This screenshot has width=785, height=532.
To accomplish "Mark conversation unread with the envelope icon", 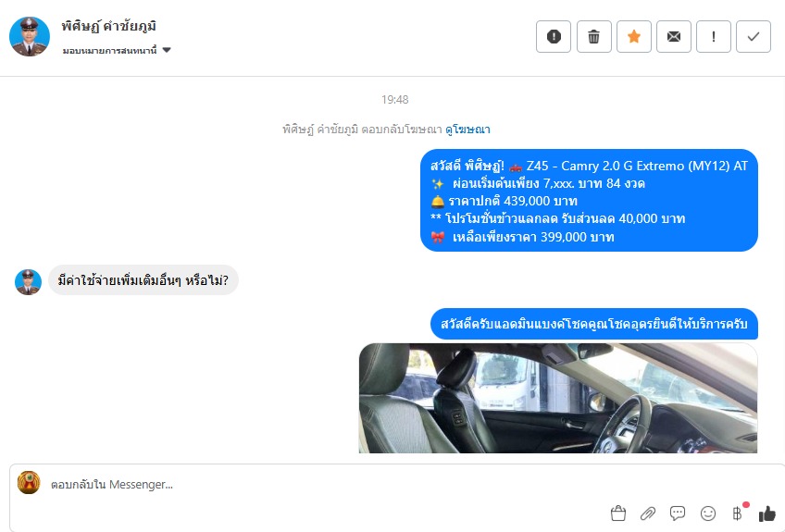I will click(x=674, y=36).
